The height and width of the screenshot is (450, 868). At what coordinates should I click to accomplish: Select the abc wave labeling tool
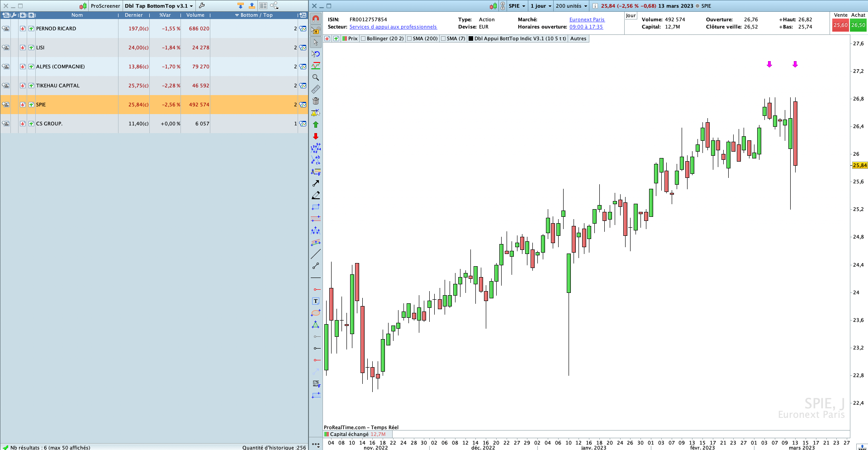316,160
